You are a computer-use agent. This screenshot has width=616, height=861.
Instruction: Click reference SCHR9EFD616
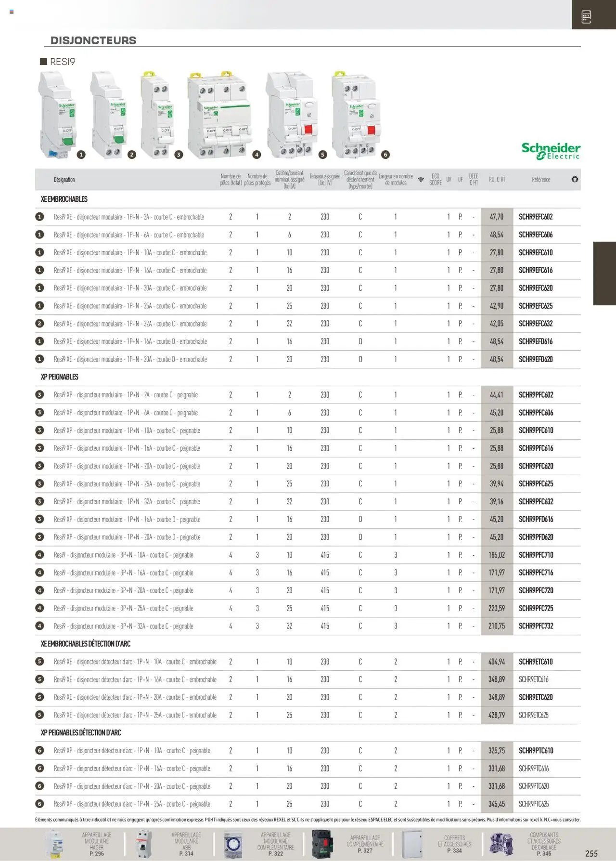536,341
